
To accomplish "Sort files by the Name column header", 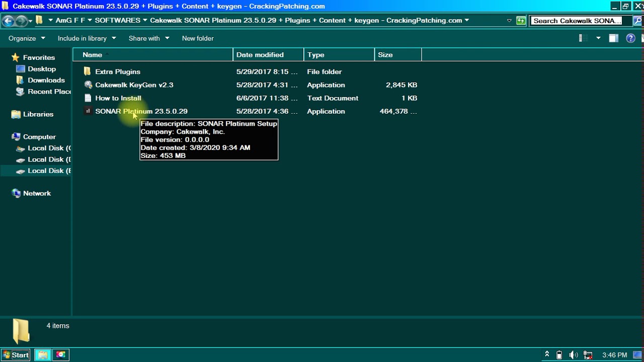I will point(153,55).
